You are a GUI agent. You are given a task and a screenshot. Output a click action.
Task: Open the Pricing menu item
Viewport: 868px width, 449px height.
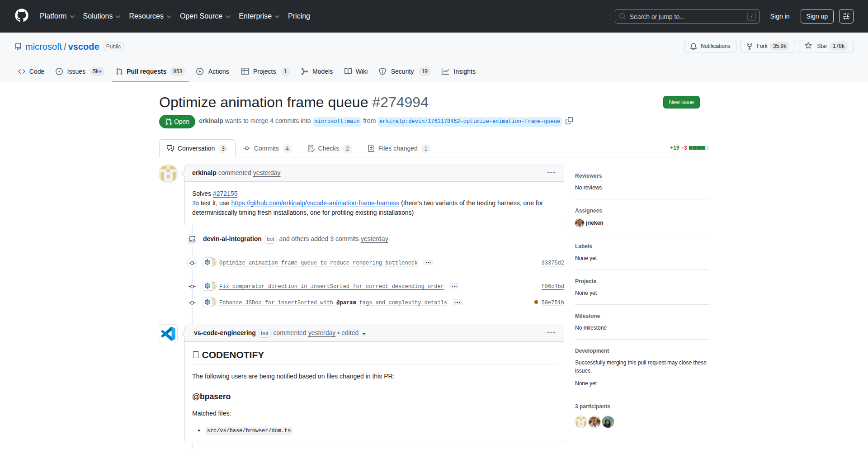[299, 16]
